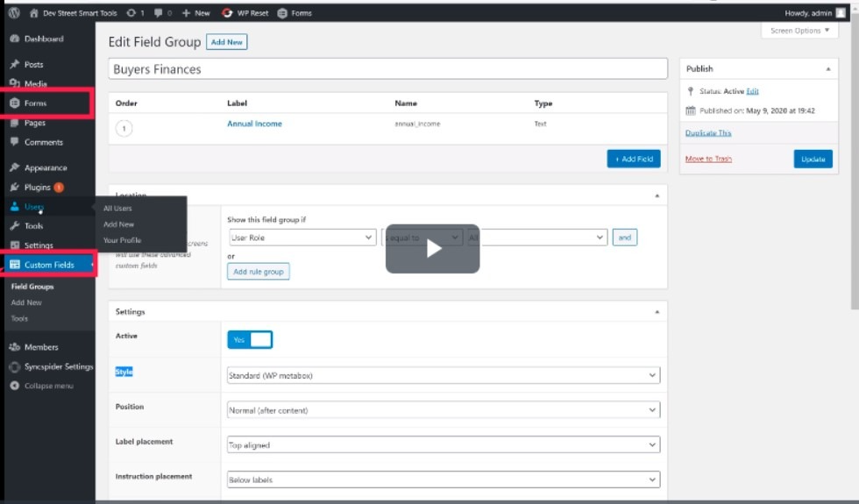Collapse the Settings panel
This screenshot has width=859, height=504.
click(657, 312)
